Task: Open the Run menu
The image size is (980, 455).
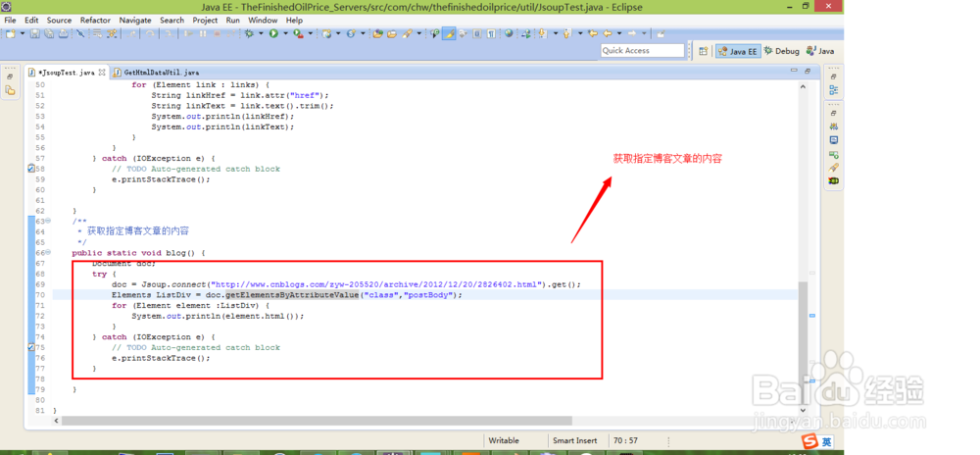Action: [x=233, y=20]
